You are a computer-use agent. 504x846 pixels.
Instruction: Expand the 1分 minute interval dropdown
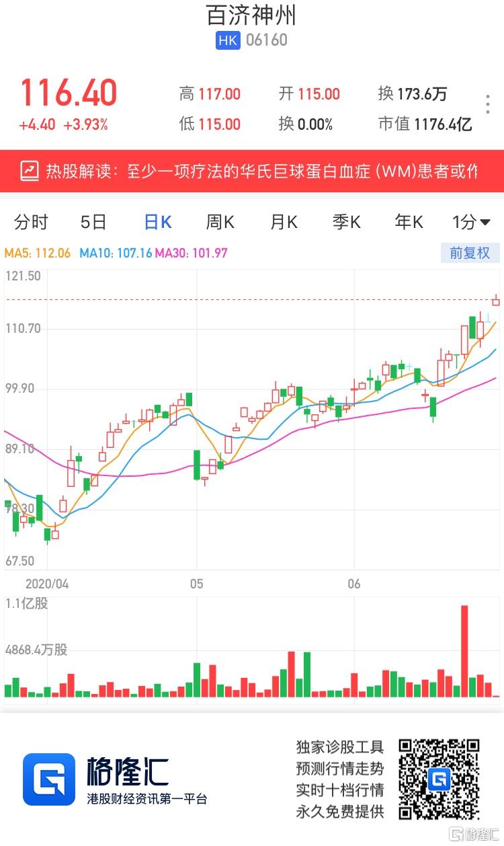[471, 222]
